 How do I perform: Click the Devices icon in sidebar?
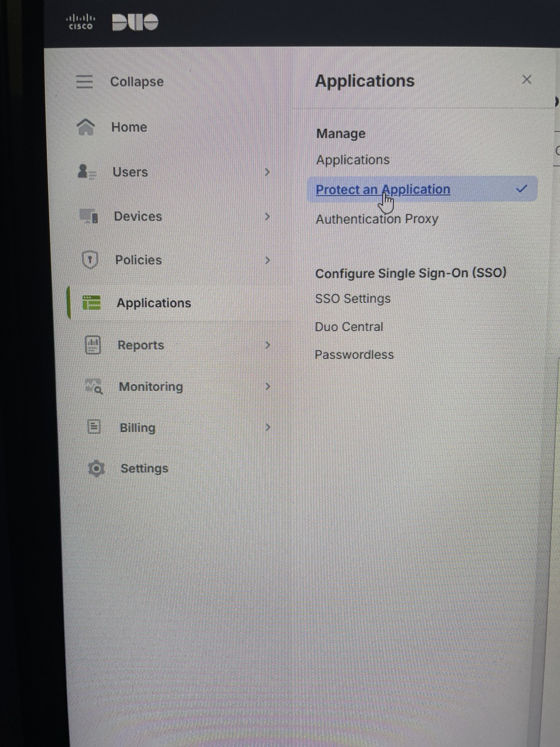tap(89, 216)
